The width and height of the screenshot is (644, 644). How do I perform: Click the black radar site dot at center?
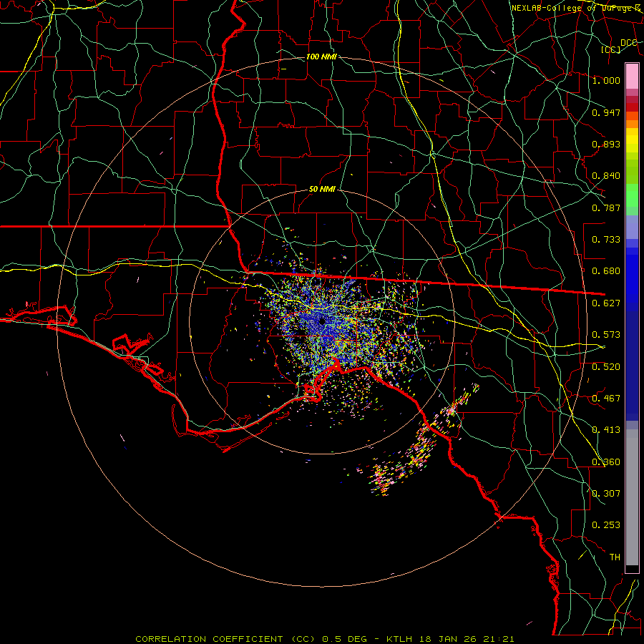click(x=322, y=321)
